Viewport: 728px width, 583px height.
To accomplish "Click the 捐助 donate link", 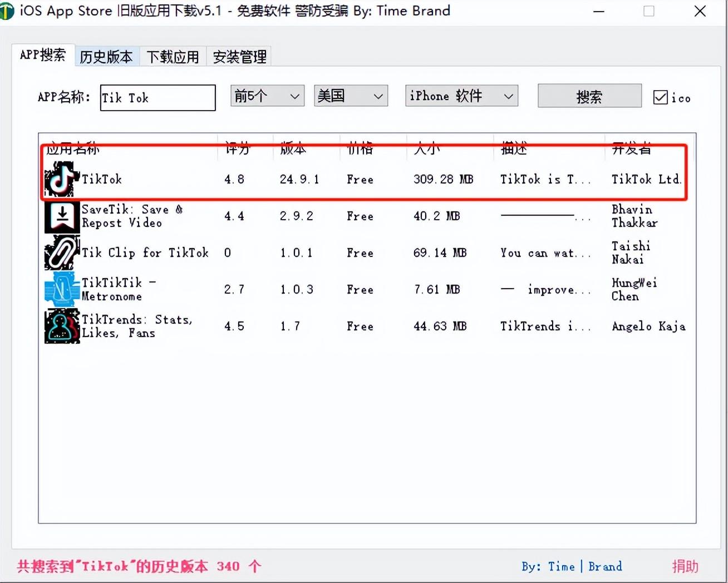I will pyautogui.click(x=685, y=566).
